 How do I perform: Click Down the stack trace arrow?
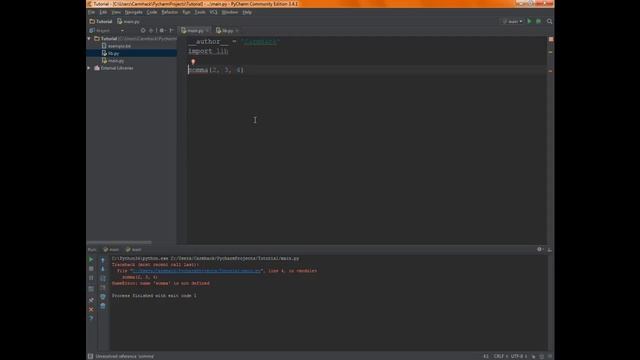(103, 269)
